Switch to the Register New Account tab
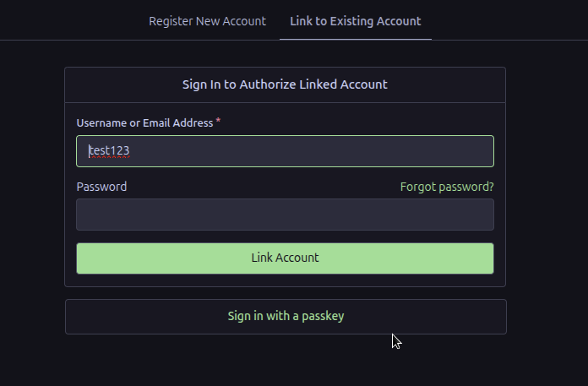 click(207, 21)
